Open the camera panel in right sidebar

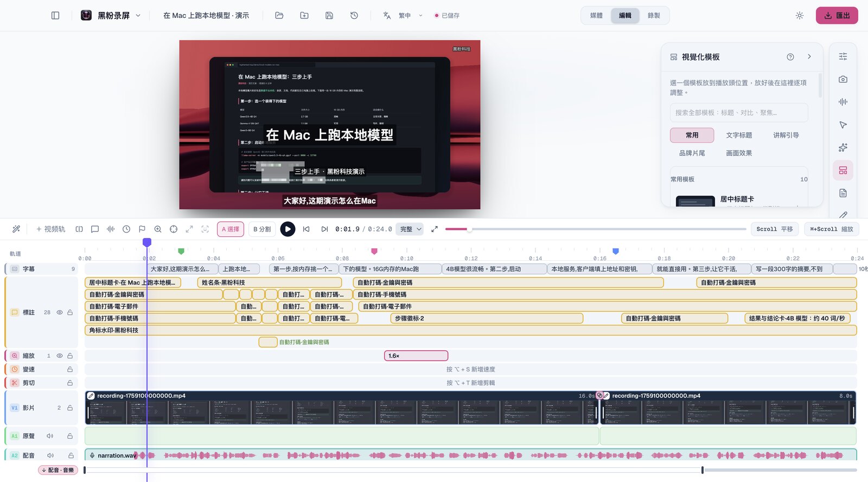[x=843, y=79]
